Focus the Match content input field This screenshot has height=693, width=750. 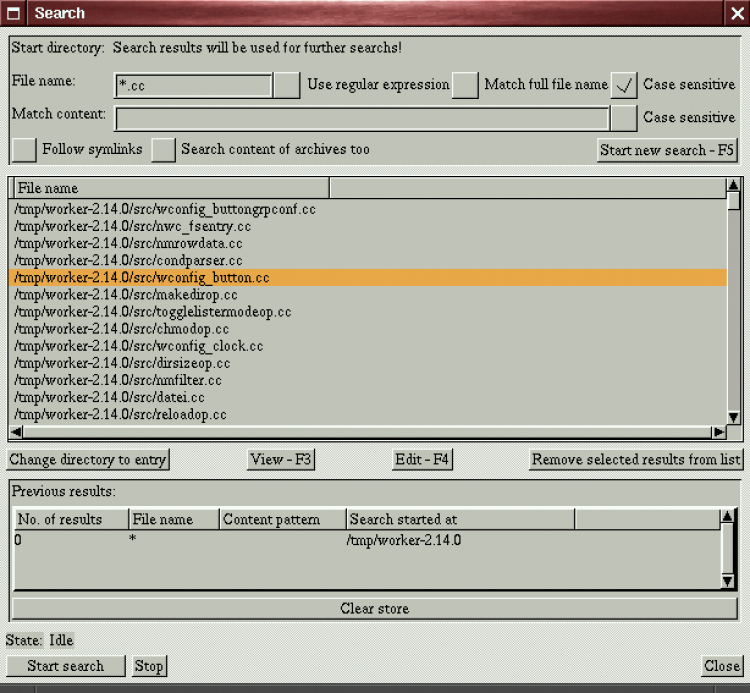coord(362,118)
